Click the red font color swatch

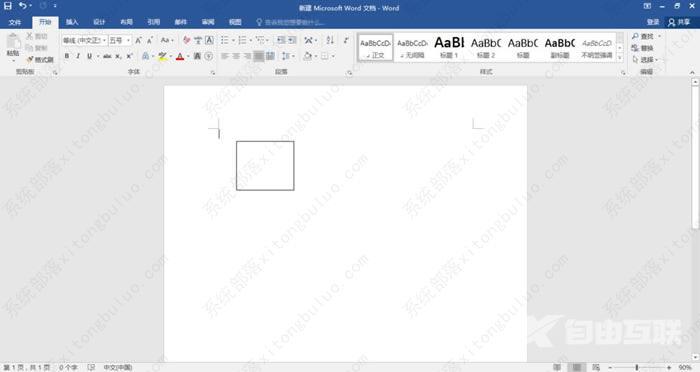click(x=180, y=56)
